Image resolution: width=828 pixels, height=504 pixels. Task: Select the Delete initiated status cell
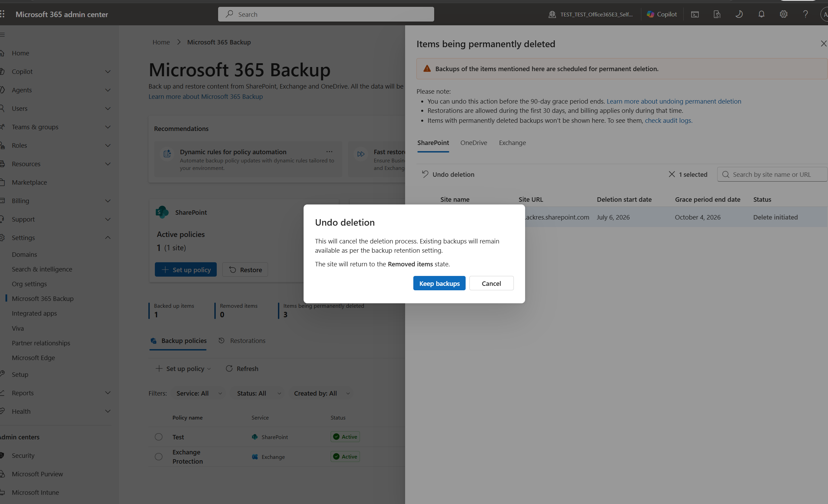tap(775, 217)
